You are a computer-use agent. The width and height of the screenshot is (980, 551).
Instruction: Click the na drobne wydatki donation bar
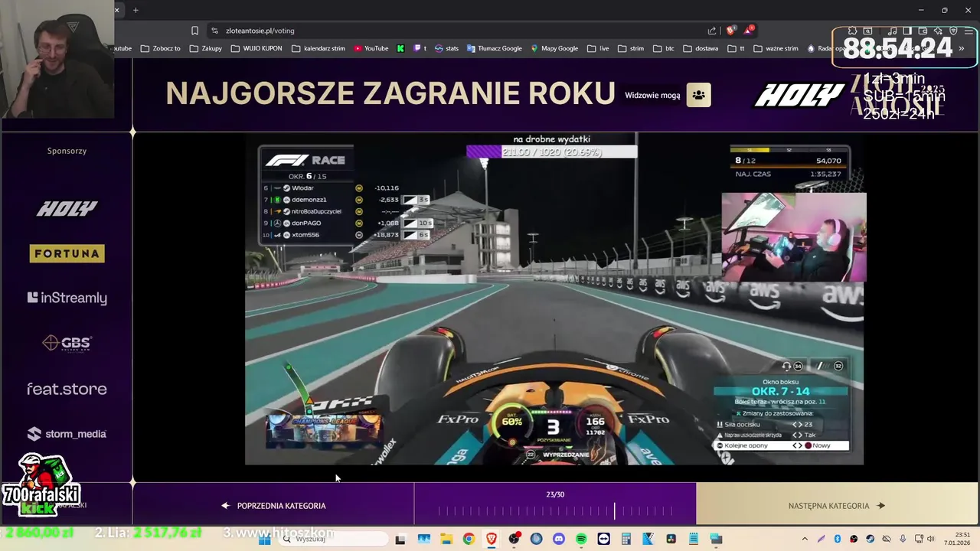(x=551, y=152)
